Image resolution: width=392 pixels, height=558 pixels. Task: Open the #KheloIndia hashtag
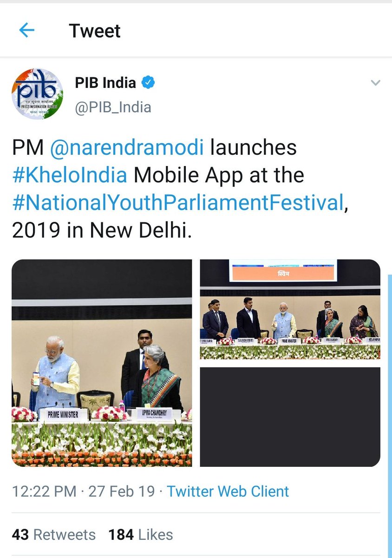point(70,175)
